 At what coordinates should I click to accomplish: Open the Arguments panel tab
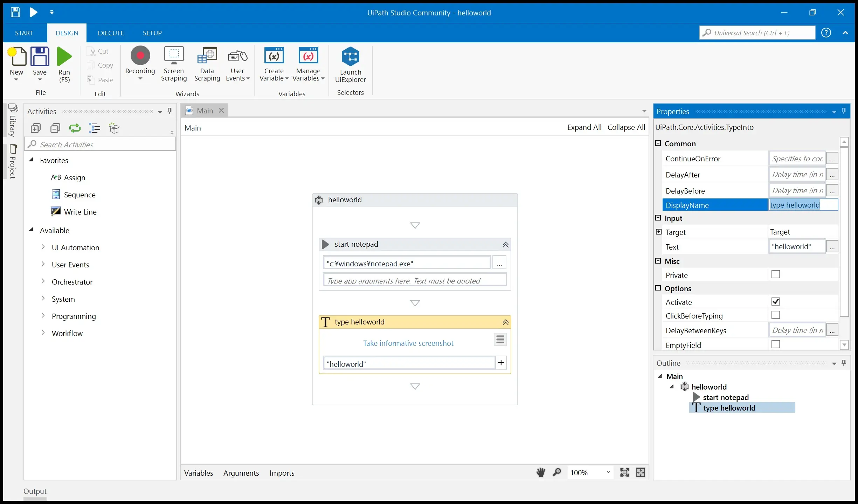click(x=241, y=473)
